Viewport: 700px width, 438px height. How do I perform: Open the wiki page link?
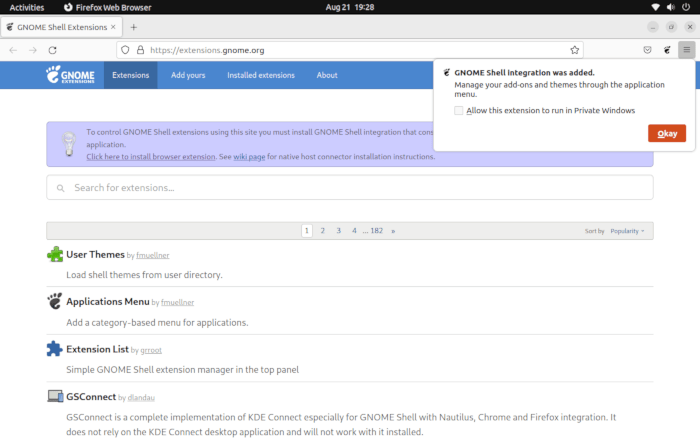pos(249,157)
